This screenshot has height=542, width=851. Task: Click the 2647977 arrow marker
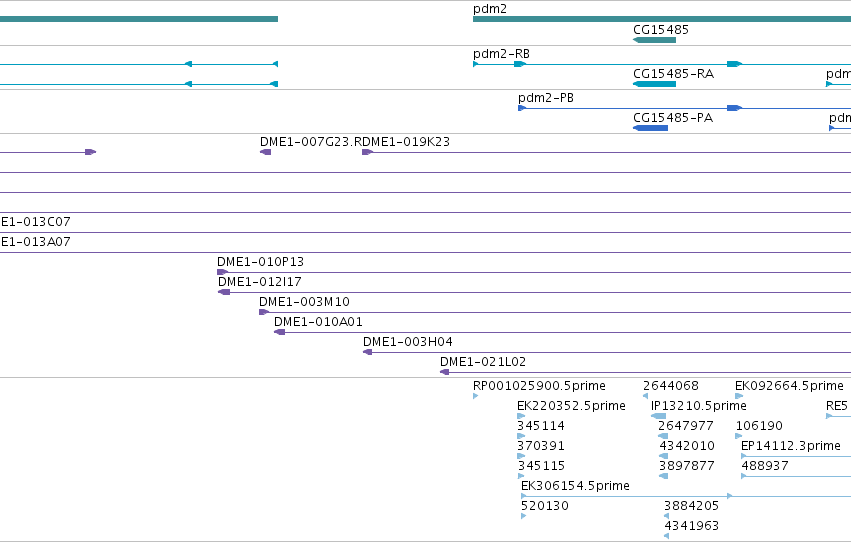(663, 436)
